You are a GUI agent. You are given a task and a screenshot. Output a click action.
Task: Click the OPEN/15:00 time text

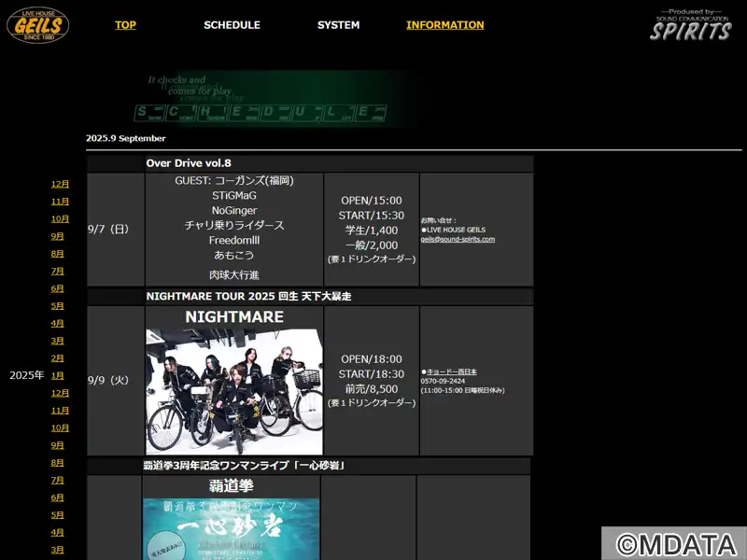point(372,201)
